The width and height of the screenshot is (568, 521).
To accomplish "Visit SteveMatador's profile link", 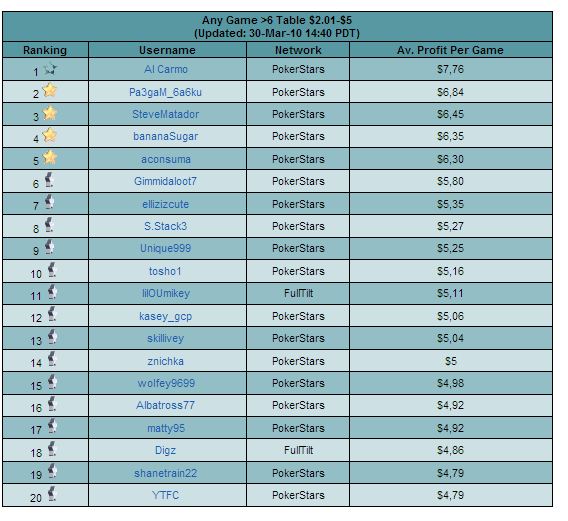I will 166,114.
